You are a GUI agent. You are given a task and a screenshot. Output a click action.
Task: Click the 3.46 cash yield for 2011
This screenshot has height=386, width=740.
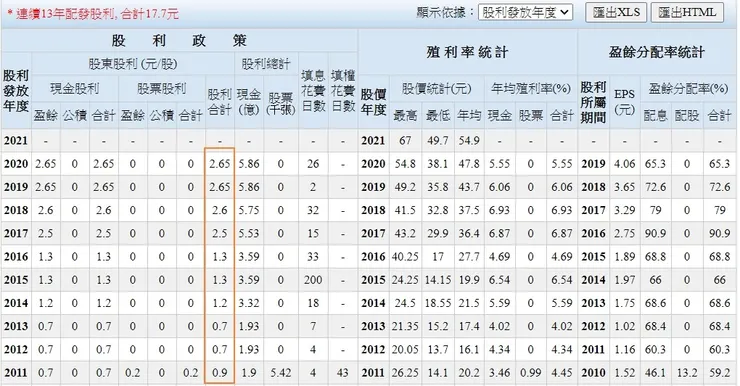[x=499, y=373]
